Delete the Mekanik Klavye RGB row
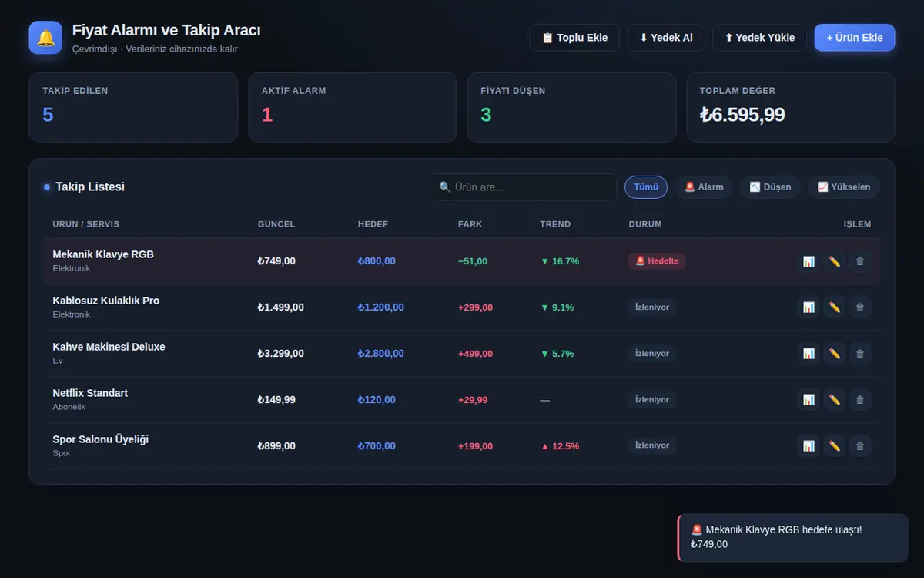924x578 pixels. click(x=860, y=261)
